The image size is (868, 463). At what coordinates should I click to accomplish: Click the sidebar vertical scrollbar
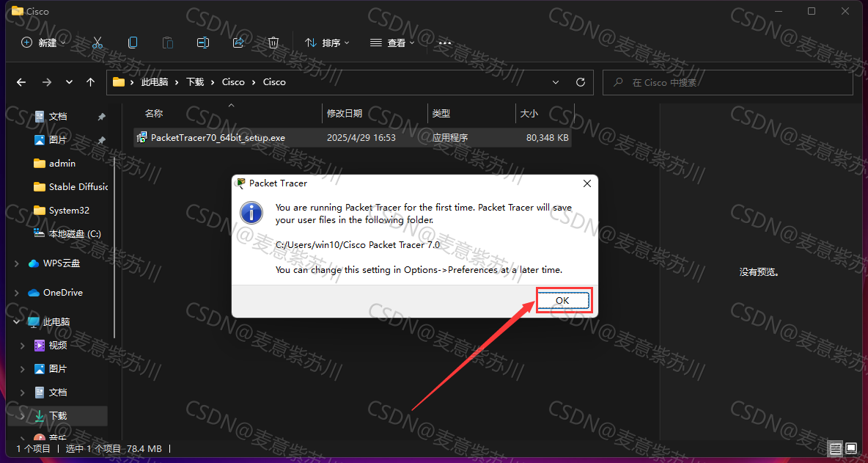(114, 247)
